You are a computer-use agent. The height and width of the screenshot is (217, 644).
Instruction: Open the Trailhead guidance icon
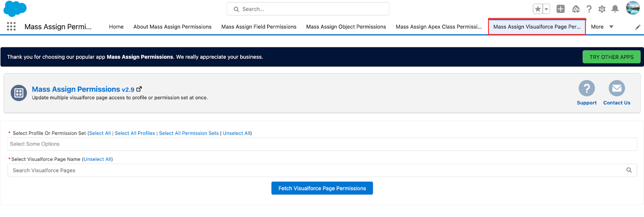[x=576, y=9]
